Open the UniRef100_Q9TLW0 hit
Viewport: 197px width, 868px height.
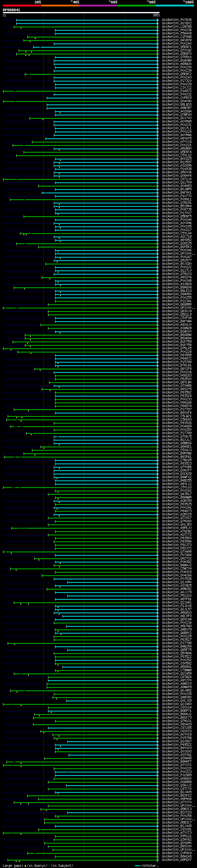(x=177, y=382)
